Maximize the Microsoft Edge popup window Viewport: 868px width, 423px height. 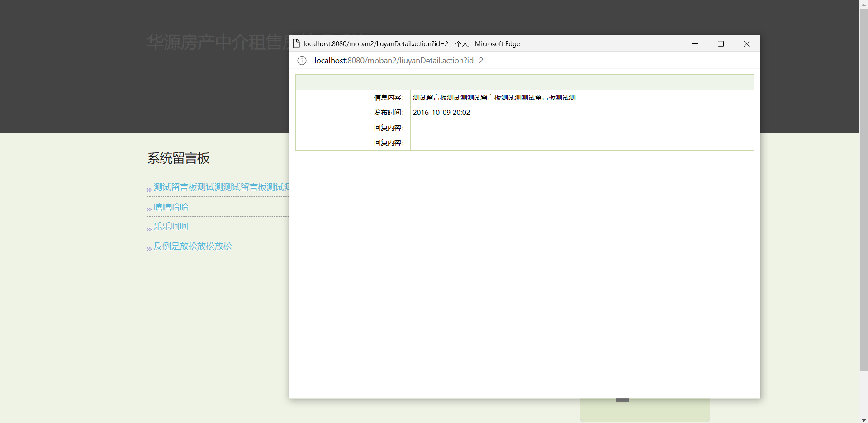(x=721, y=43)
